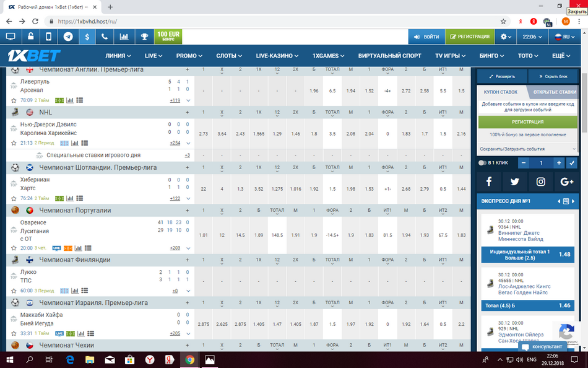The height and width of the screenshot is (368, 588).
Task: Click the trophy results icon
Action: point(144,37)
